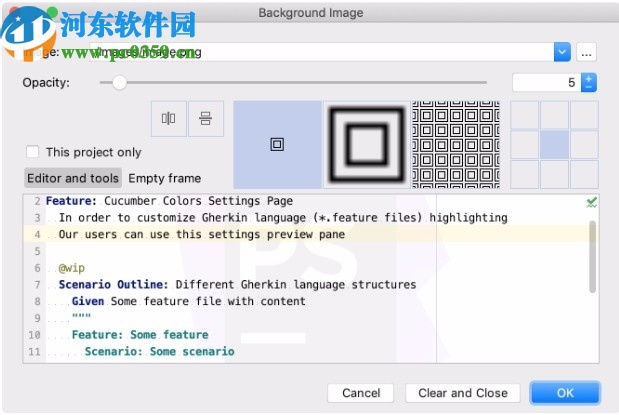Click the flip vertically icon button
Viewport: 619px width, 415px height.
point(206,118)
